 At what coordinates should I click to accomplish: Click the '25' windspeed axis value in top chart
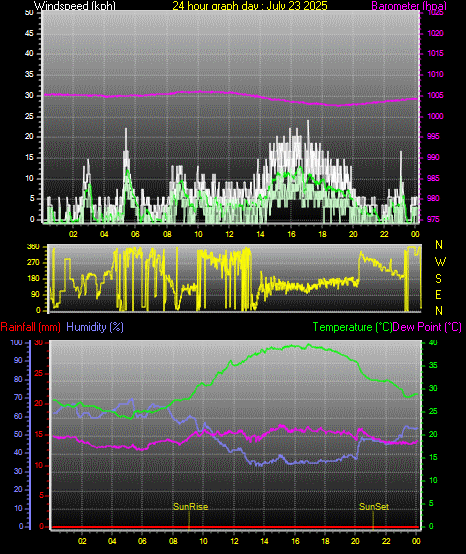coord(29,116)
